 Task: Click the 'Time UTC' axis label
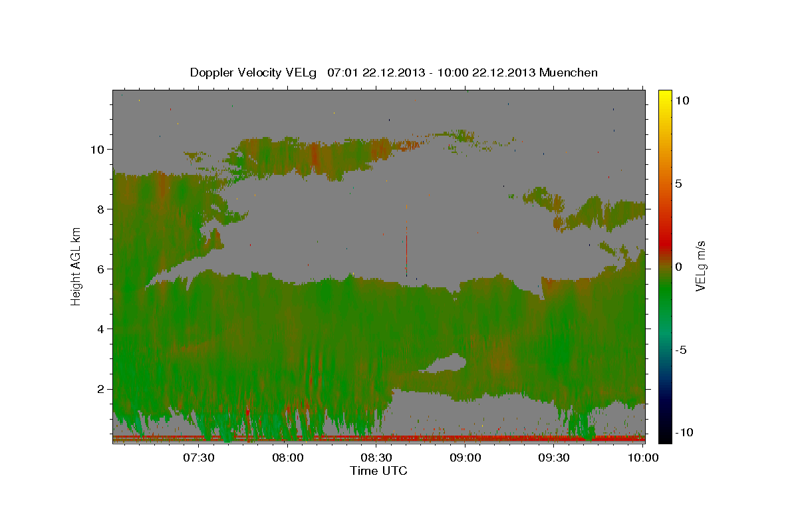(x=378, y=471)
